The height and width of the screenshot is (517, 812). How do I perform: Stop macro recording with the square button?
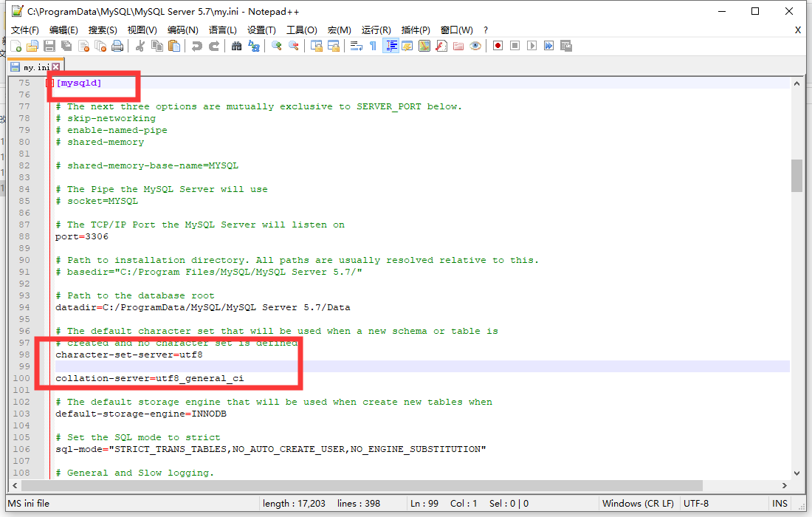[x=515, y=46]
